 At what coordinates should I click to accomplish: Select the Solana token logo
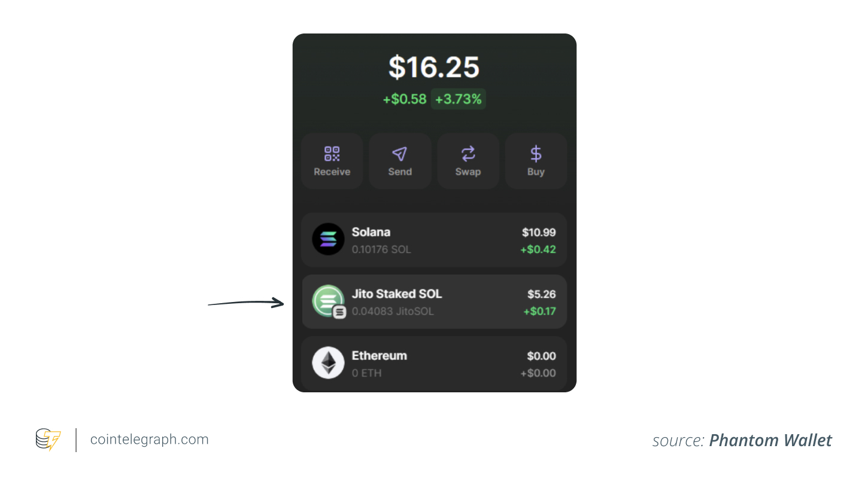click(x=328, y=240)
